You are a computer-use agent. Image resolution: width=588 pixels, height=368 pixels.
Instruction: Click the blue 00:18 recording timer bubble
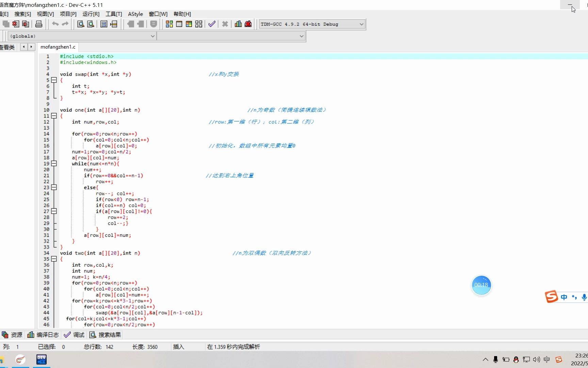click(x=481, y=285)
